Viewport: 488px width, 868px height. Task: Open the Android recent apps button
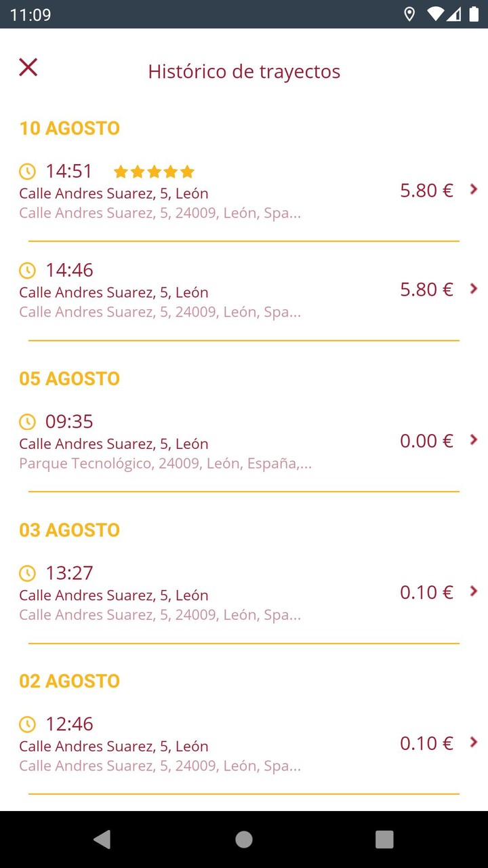[384, 840]
